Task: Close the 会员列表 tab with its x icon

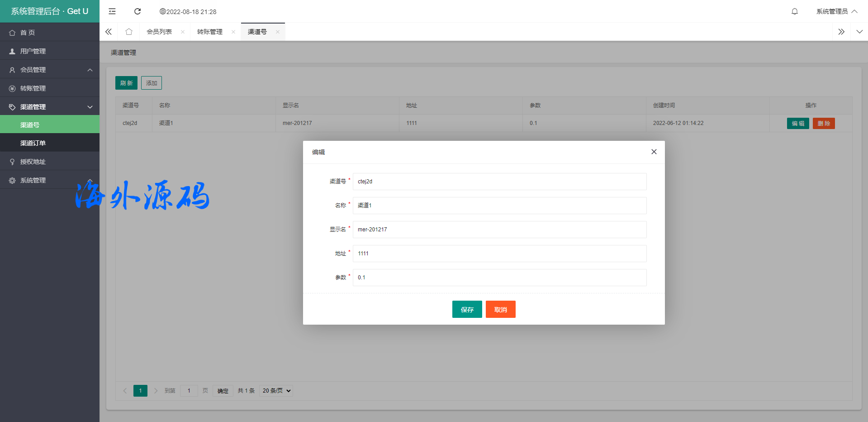Action: tap(183, 32)
